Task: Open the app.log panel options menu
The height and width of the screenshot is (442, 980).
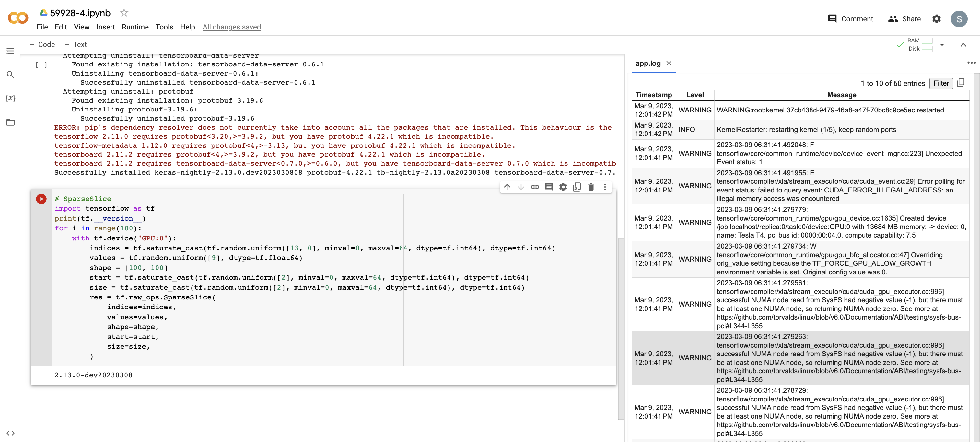Action: tap(973, 63)
